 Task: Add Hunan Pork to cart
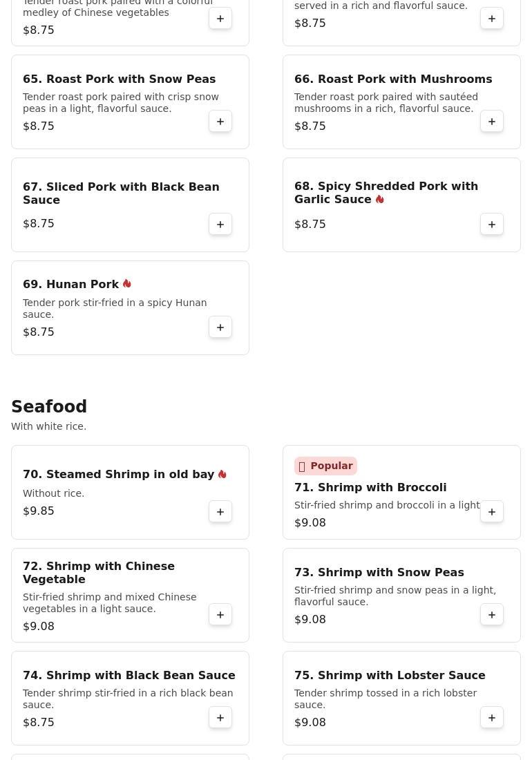[220, 327]
